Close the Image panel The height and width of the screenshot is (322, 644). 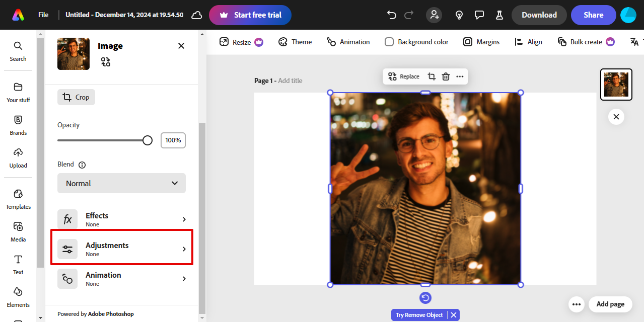point(181,46)
